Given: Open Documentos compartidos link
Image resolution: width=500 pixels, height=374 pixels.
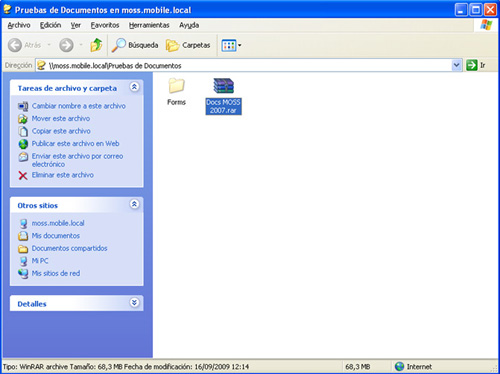Looking at the screenshot, I should point(69,248).
